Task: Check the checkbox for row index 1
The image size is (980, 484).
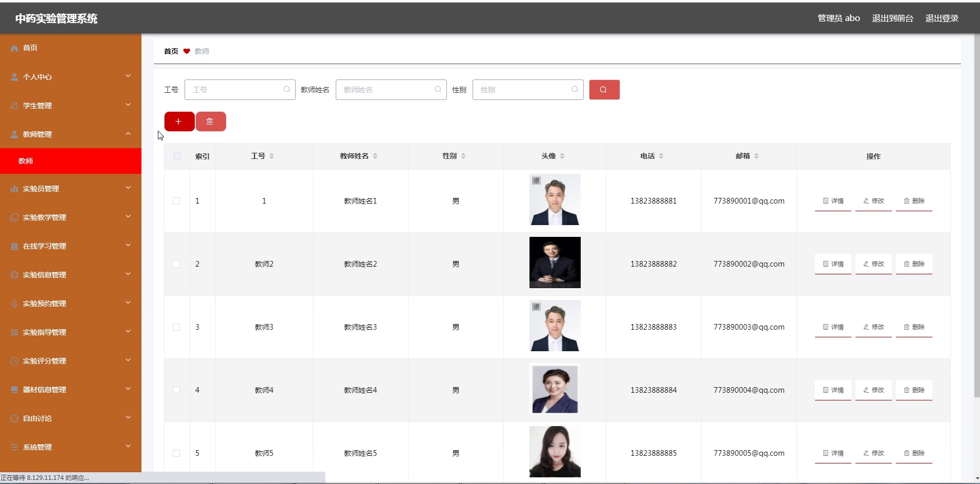Action: pyautogui.click(x=176, y=201)
